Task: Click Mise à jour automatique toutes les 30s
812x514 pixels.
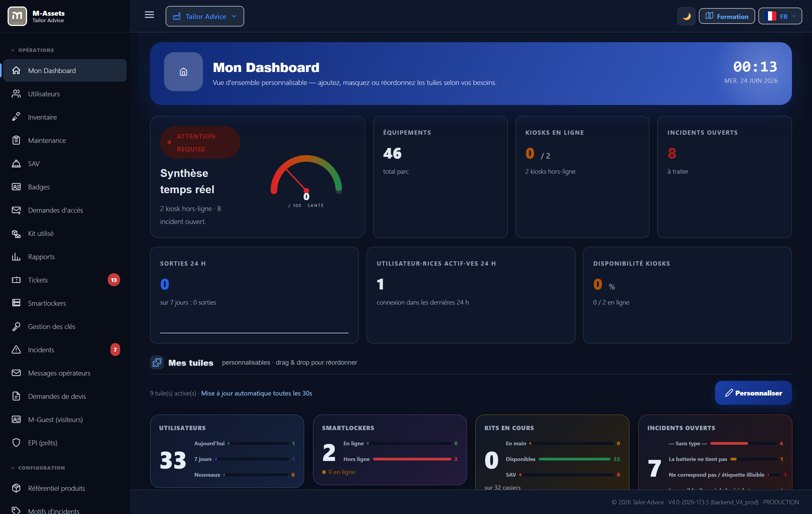Action: tap(257, 393)
